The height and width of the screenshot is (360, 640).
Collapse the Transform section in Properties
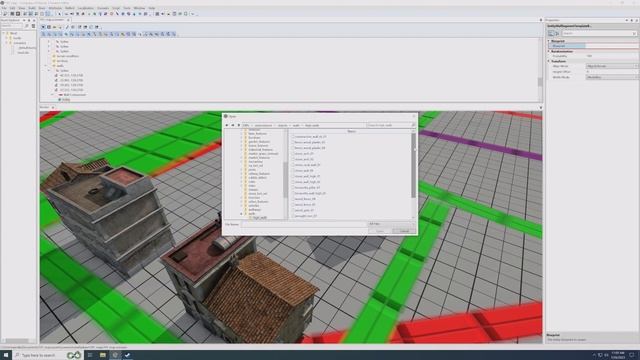coord(549,61)
